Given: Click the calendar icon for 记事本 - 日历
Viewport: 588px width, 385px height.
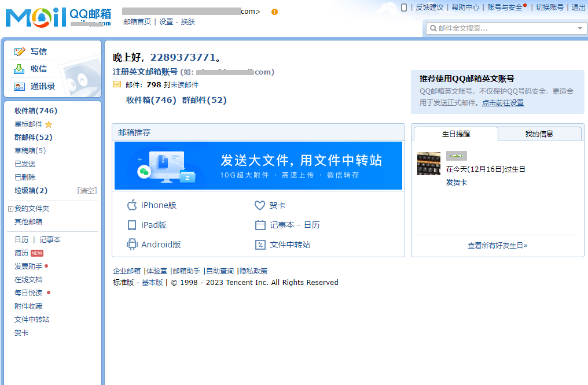Looking at the screenshot, I should 260,225.
